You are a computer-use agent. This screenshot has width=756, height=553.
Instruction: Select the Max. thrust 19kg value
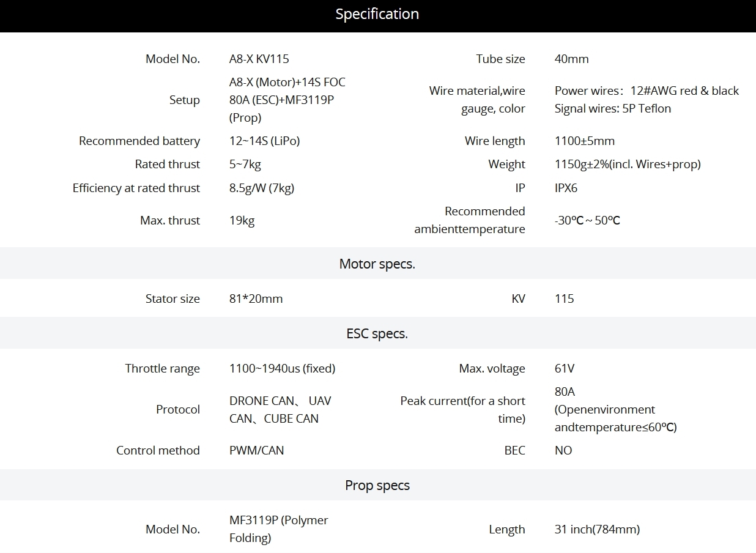click(x=242, y=221)
